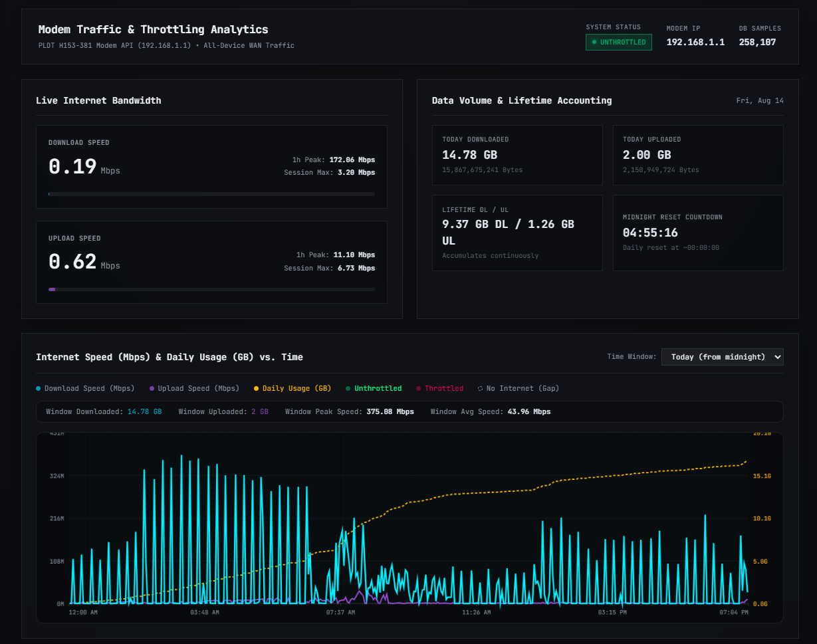
Task: Click the 03:48 AM chart axis label
Action: (x=205, y=612)
